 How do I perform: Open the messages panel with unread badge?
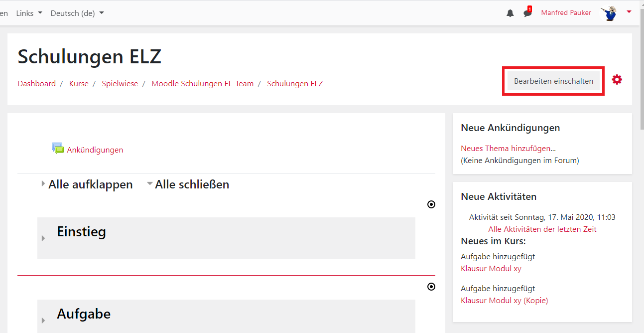tap(526, 13)
